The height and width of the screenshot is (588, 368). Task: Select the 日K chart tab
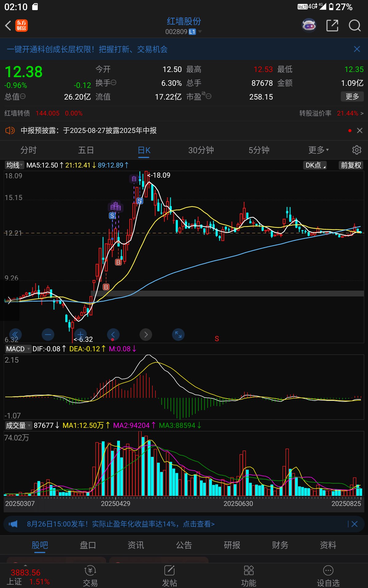144,150
